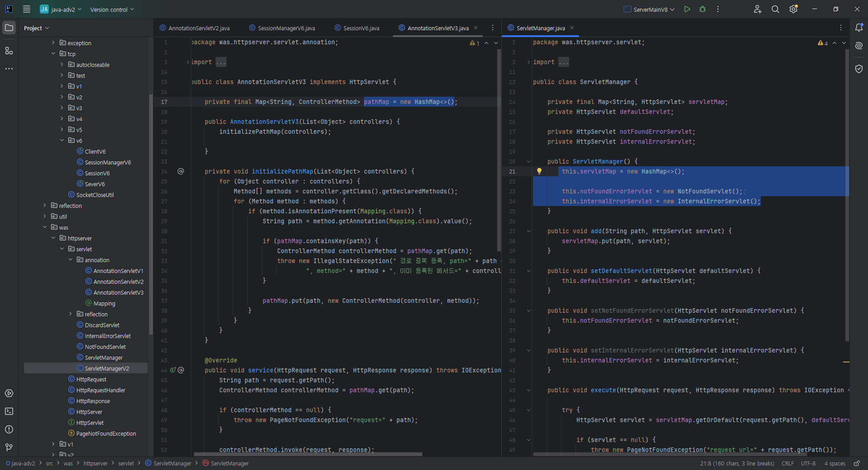Switch to SessionManagerV6.java tab
Screen dimensions: 868x470
(x=282, y=28)
